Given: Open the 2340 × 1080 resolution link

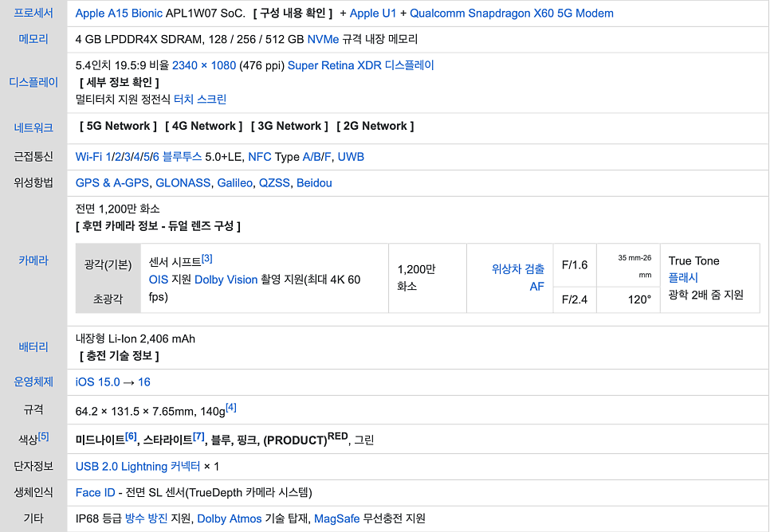Looking at the screenshot, I should pos(204,65).
